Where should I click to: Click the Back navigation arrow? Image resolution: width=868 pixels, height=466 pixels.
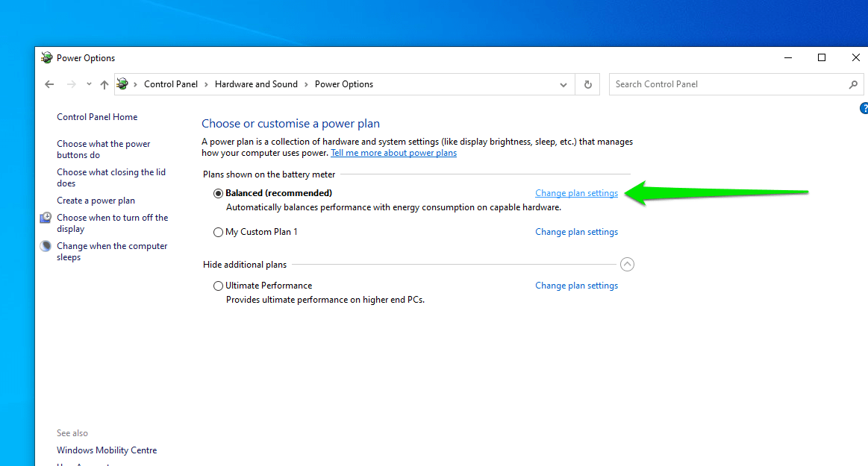[49, 84]
